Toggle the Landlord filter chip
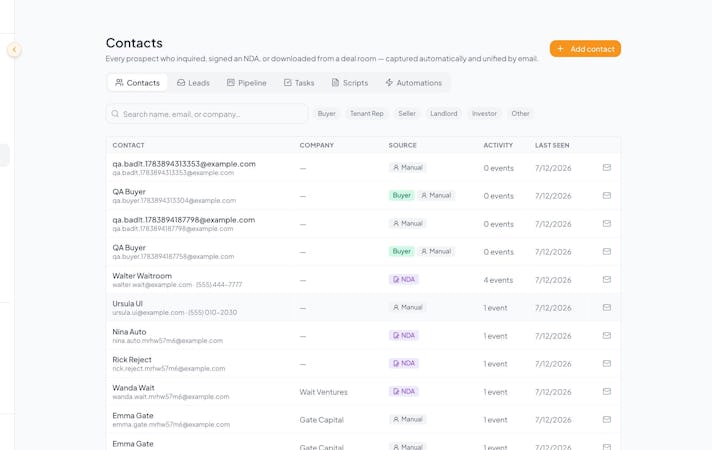This screenshot has height=450, width=712. click(444, 114)
